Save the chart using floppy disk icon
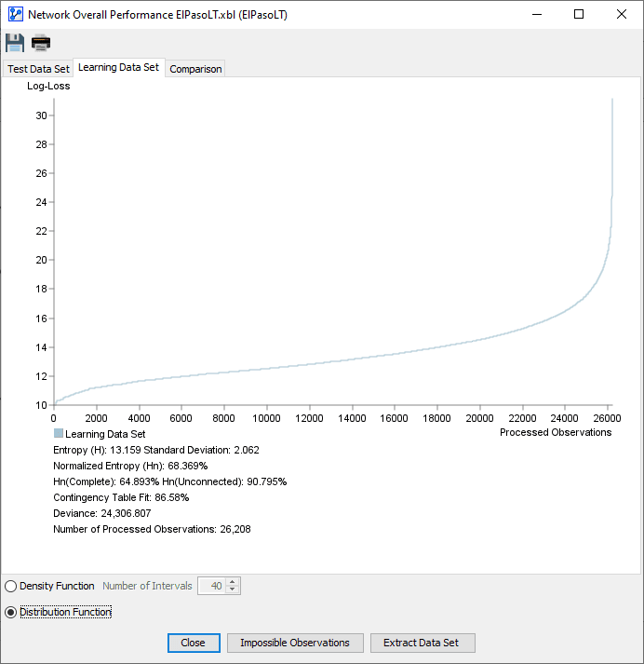This screenshot has height=664, width=644. pyautogui.click(x=15, y=43)
